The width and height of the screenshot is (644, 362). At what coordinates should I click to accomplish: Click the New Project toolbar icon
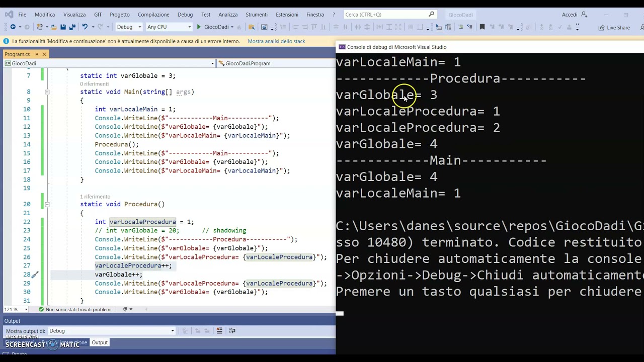tap(40, 27)
